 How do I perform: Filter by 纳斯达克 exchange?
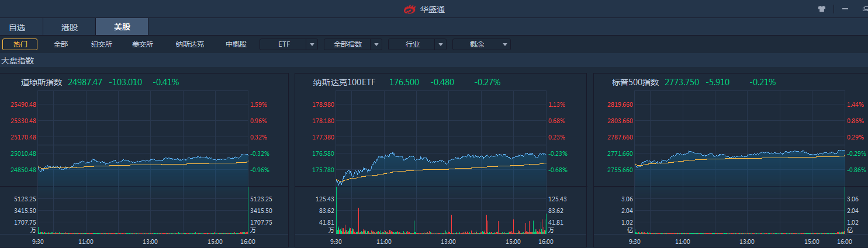190,44
